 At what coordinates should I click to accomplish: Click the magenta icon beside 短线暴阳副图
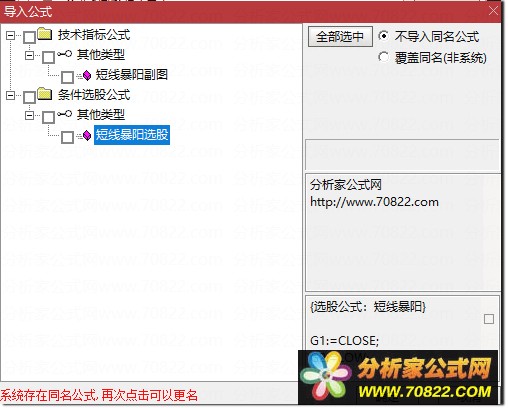click(87, 76)
